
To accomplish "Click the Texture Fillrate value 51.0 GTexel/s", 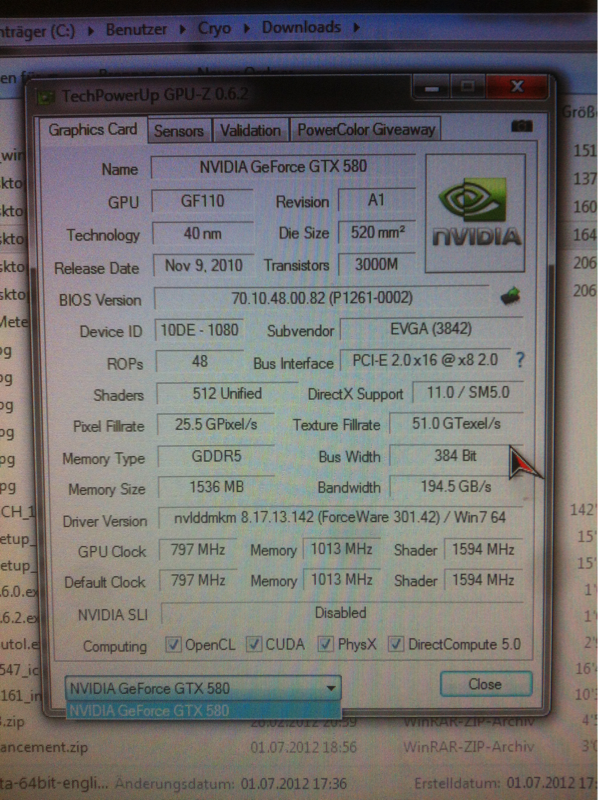I will click(x=456, y=423).
